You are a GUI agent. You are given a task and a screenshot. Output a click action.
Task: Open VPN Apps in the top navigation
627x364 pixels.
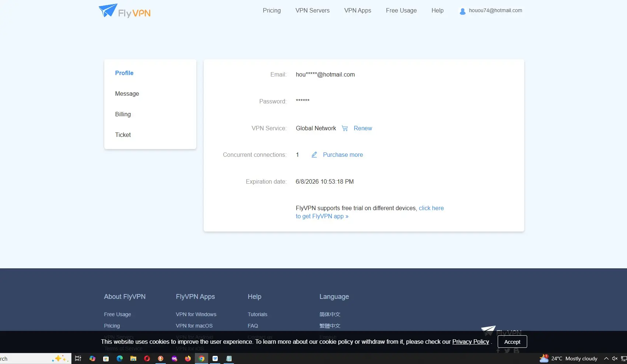[x=358, y=11]
